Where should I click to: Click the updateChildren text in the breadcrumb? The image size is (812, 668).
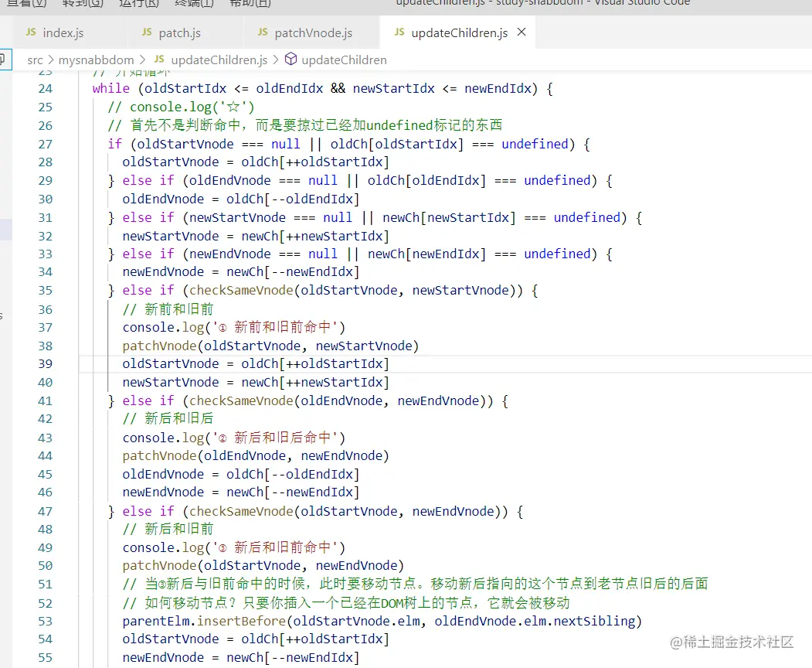[x=346, y=60]
